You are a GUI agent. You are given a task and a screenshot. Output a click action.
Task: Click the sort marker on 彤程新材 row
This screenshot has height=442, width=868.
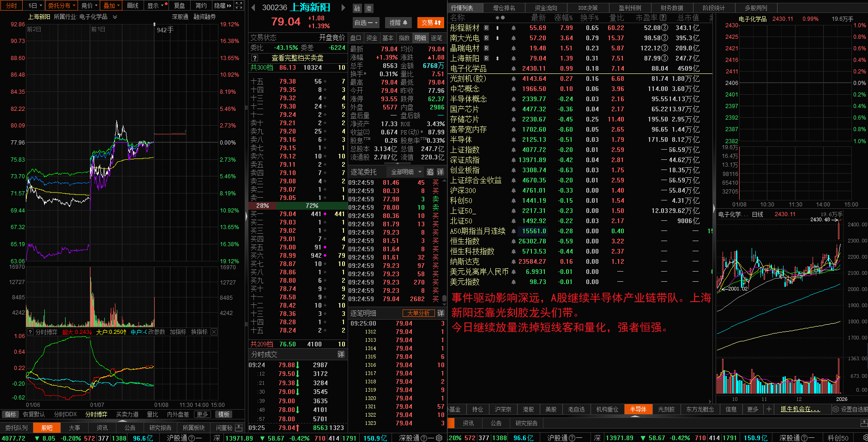point(497,28)
